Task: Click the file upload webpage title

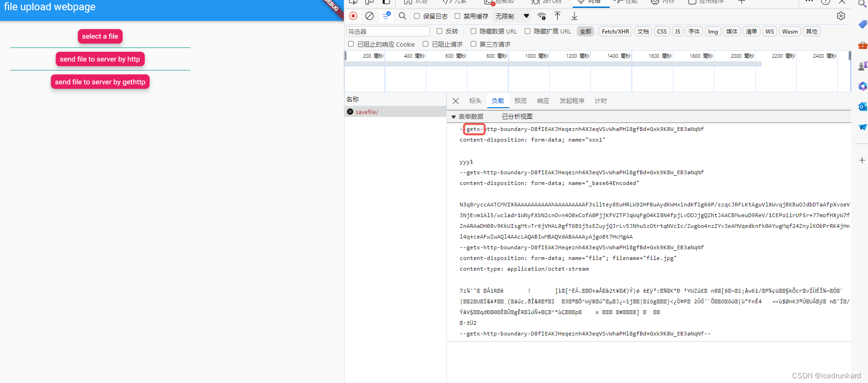Action: [50, 7]
